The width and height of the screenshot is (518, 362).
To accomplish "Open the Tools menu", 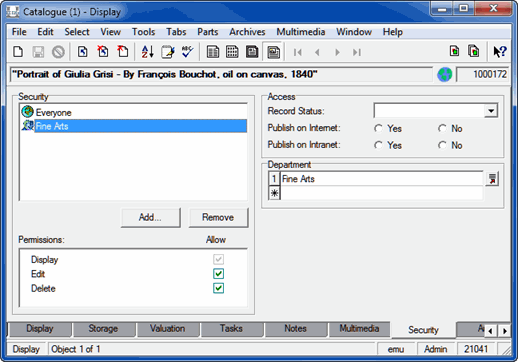I will [143, 32].
